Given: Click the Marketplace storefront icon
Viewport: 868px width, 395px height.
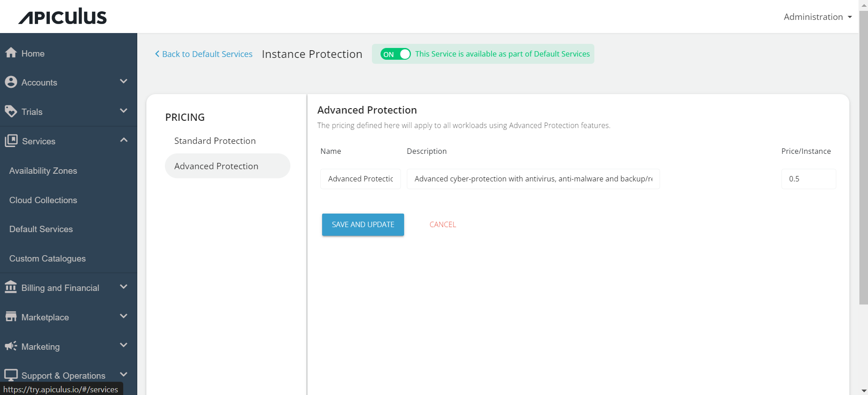Looking at the screenshot, I should coord(11,317).
